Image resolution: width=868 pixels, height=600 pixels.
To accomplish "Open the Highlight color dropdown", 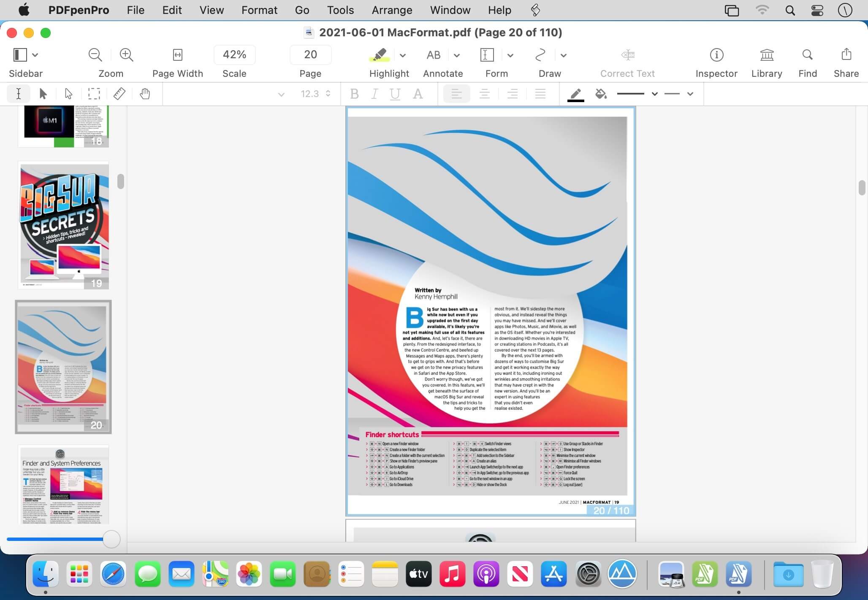I will pos(403,55).
